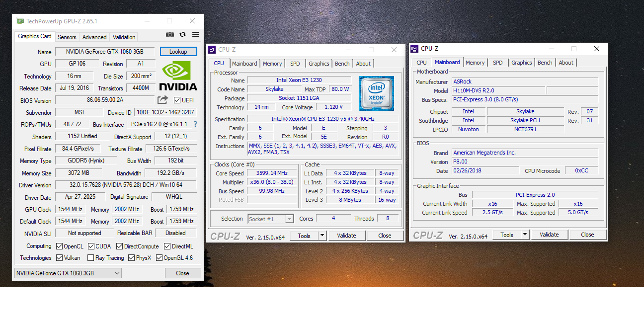
Task: Open the GPU-Z hamburger menu
Action: 195,35
